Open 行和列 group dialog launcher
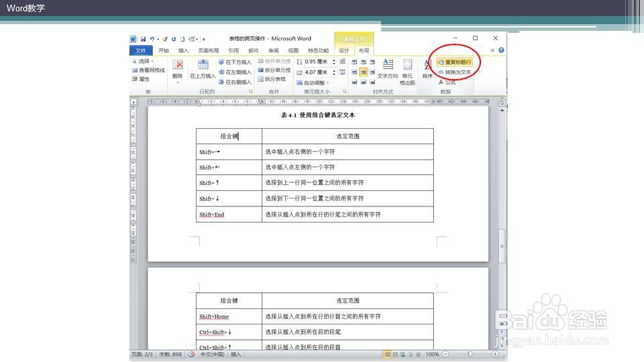Viewport: 644px width, 362px height. point(250,92)
